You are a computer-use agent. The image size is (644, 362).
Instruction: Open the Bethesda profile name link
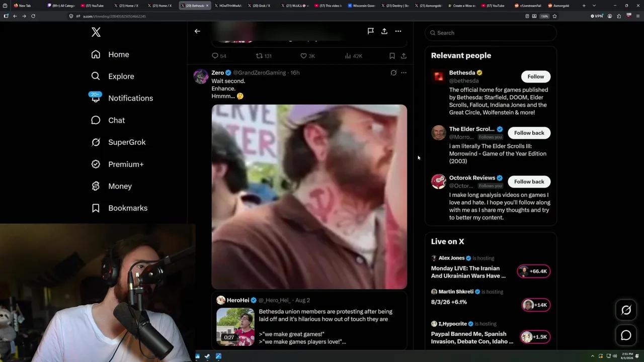click(462, 73)
